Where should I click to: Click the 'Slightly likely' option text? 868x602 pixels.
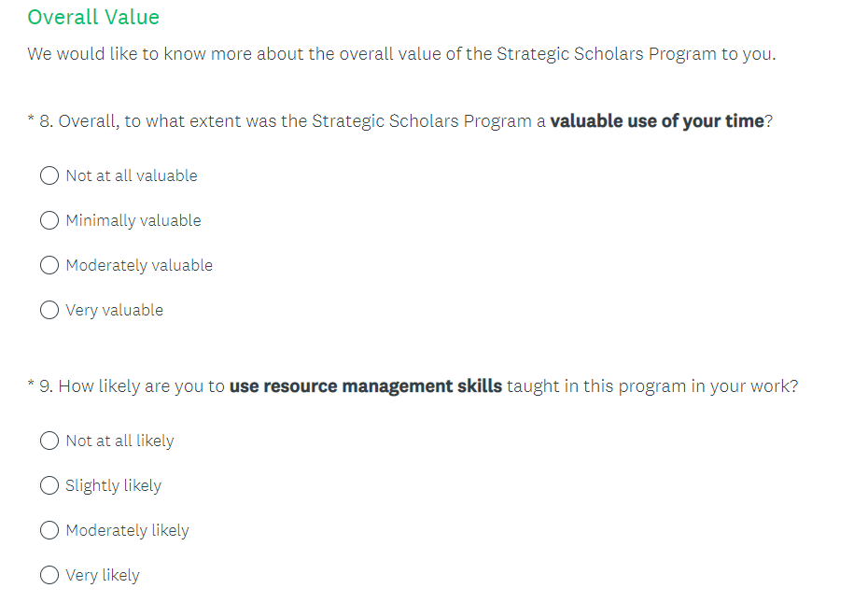click(113, 485)
